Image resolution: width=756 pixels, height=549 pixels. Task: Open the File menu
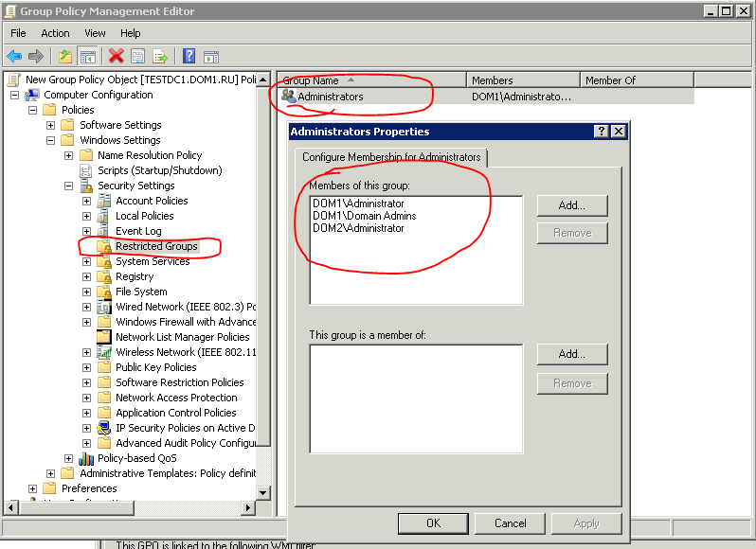coord(18,33)
